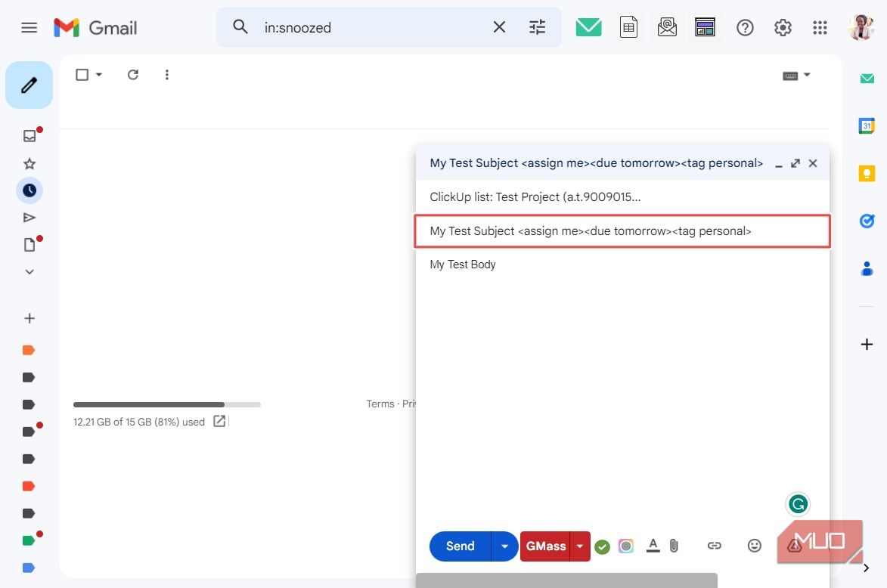Viewport: 887px width, 588px height.
Task: Open the blue label in sidebar
Action: 29,568
